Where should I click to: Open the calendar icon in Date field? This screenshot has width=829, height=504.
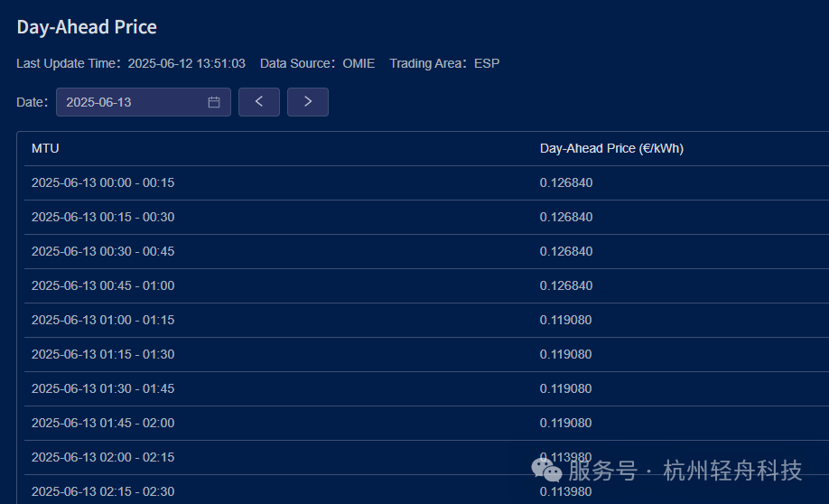tap(214, 102)
